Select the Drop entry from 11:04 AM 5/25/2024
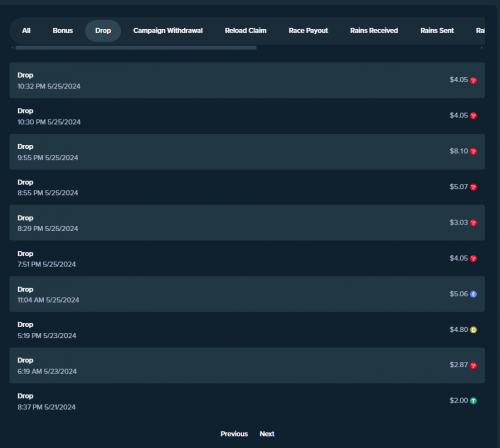 click(x=247, y=294)
